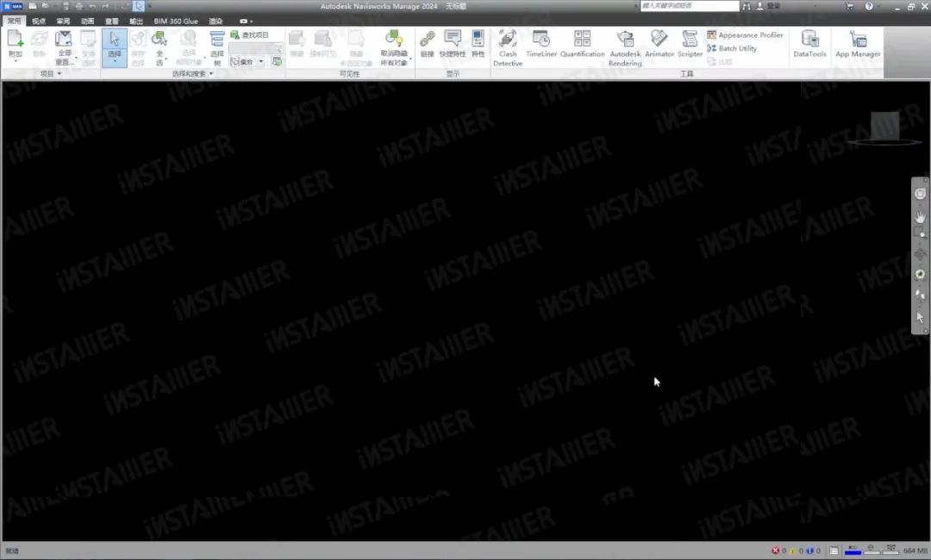The width and height of the screenshot is (931, 560).
Task: Click Find Items (查找项目)
Action: pyautogui.click(x=249, y=35)
